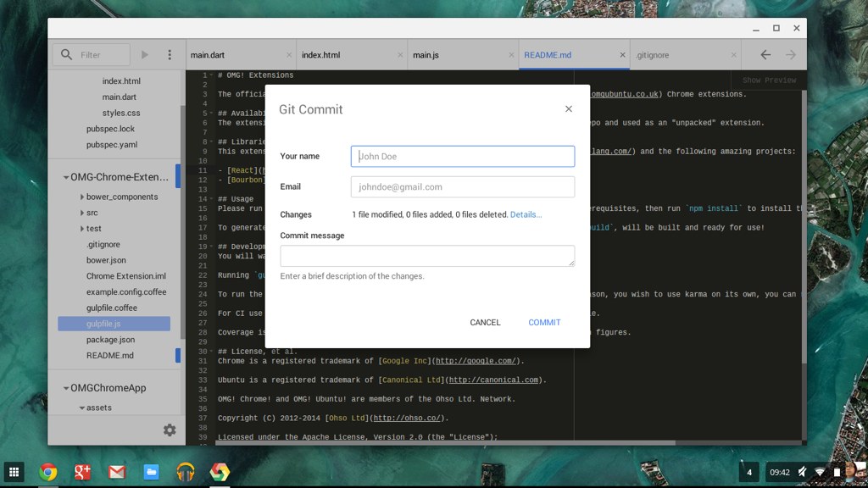Launch Google Chrome from the shelf

coord(48,472)
